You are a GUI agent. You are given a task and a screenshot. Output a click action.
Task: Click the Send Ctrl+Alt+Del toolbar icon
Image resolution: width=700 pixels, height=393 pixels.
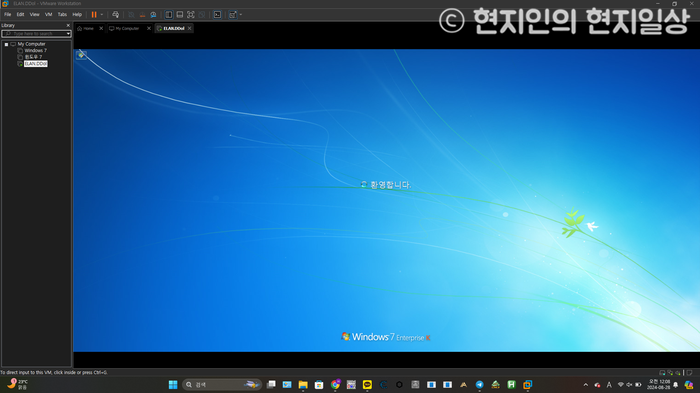pos(116,15)
